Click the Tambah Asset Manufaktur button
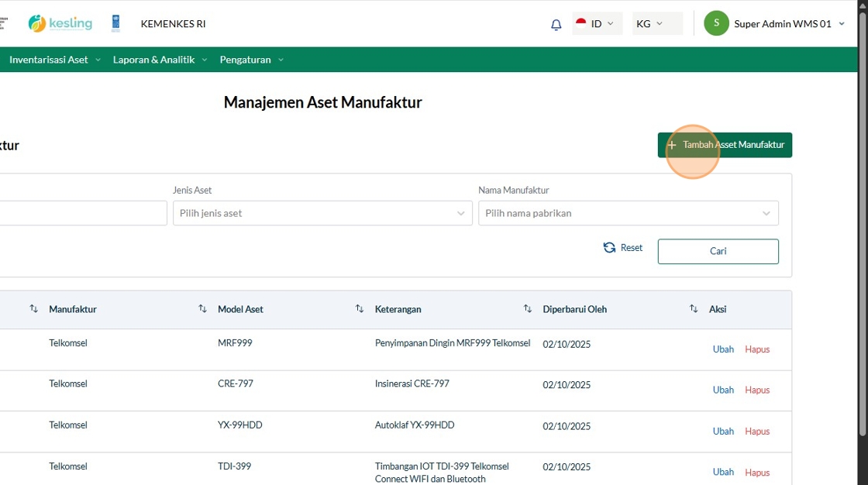868x485 pixels. coord(725,145)
